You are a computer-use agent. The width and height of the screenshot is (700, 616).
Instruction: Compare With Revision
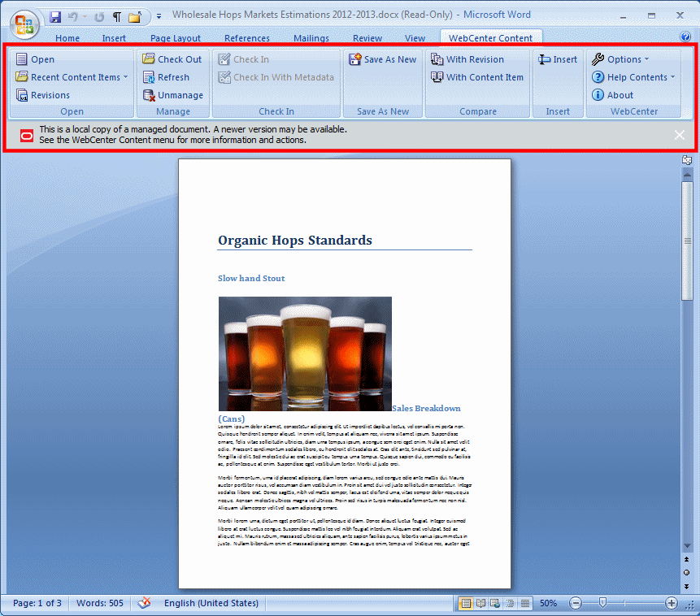[x=467, y=59]
